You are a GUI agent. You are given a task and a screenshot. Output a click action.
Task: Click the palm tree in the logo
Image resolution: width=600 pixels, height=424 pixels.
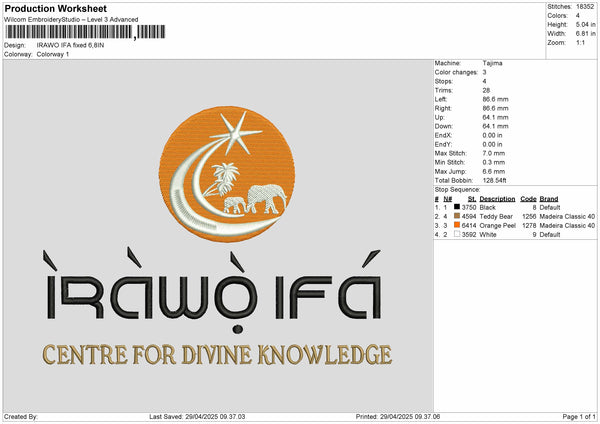point(222,179)
